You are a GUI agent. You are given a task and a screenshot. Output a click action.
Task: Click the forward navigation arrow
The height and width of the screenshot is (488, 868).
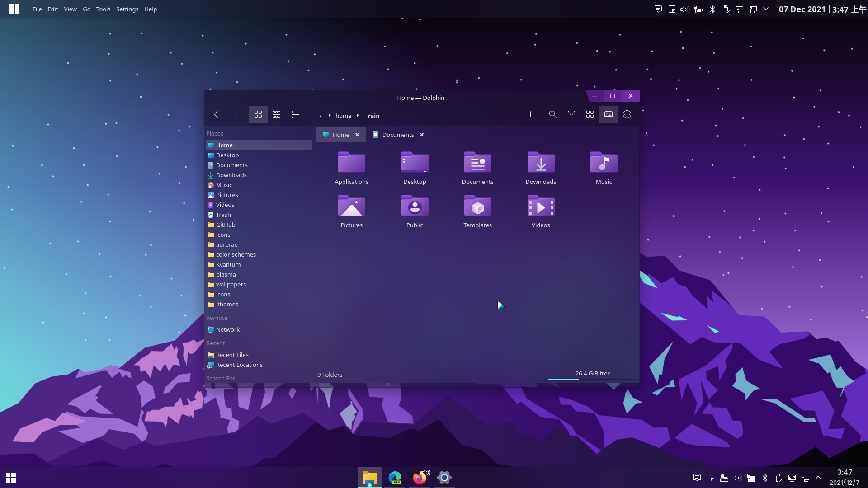(236, 115)
